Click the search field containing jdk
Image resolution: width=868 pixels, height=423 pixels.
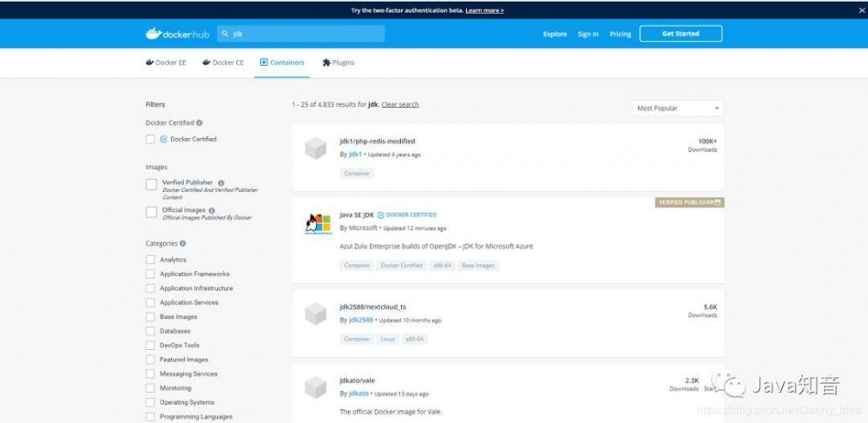[300, 34]
